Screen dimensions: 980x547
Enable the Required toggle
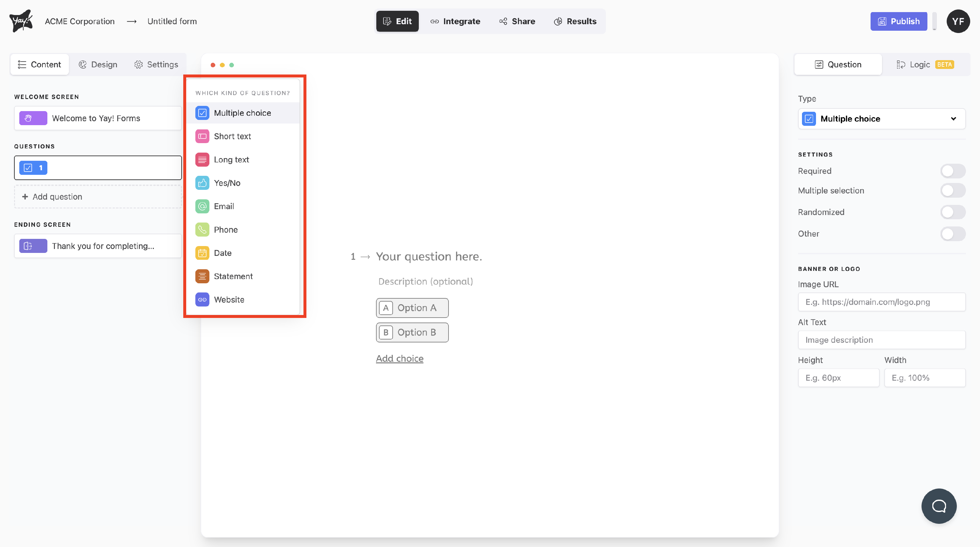click(952, 171)
